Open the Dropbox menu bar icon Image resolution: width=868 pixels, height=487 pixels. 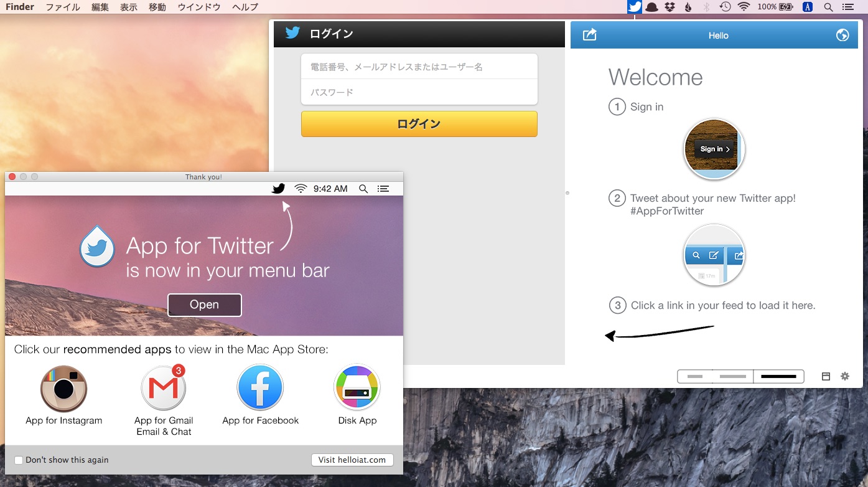(670, 7)
